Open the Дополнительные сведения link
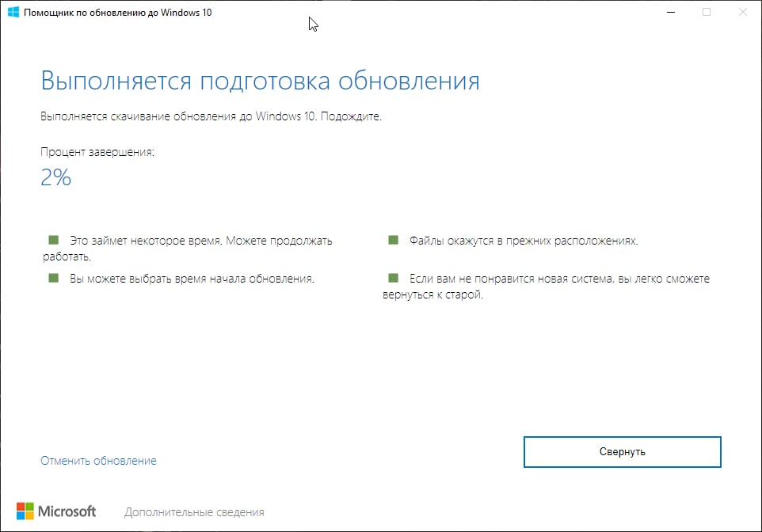The image size is (762, 532). pos(194,512)
